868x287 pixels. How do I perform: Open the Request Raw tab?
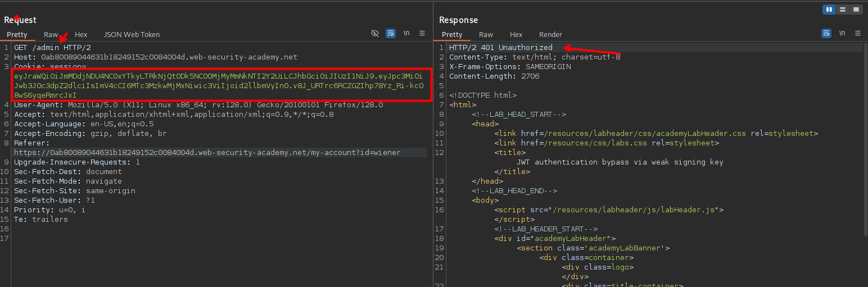51,35
